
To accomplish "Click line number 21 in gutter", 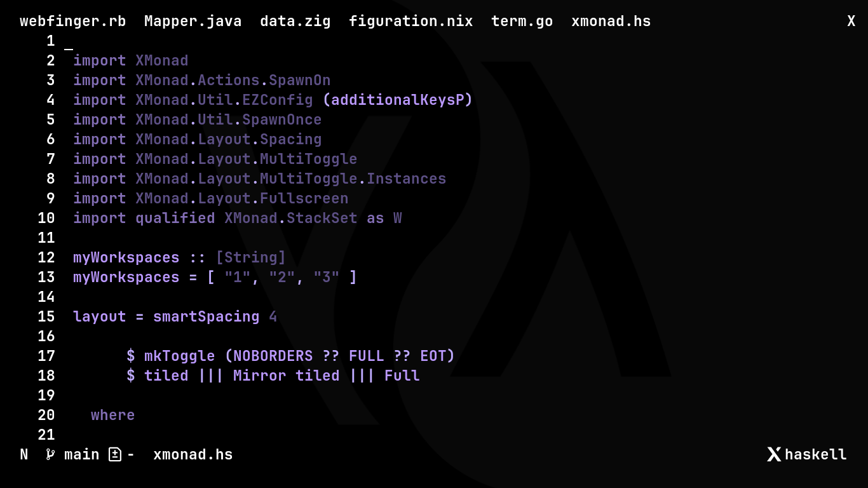I will tap(46, 435).
